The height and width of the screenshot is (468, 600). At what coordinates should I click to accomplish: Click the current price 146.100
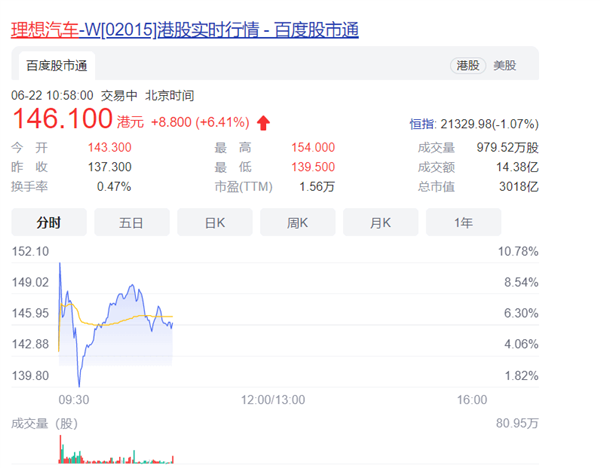coord(62,119)
